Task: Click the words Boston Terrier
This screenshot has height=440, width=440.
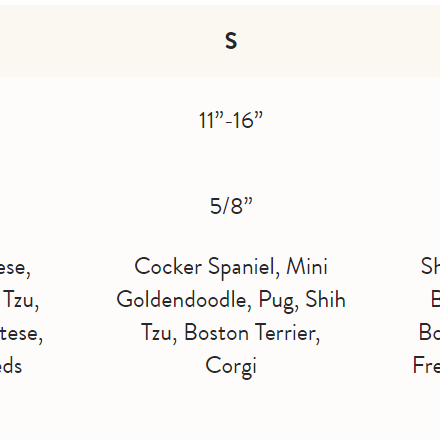Action: click(x=252, y=333)
